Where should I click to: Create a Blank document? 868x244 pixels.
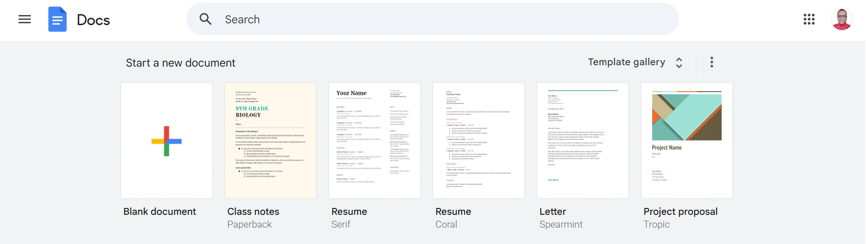[x=167, y=140]
